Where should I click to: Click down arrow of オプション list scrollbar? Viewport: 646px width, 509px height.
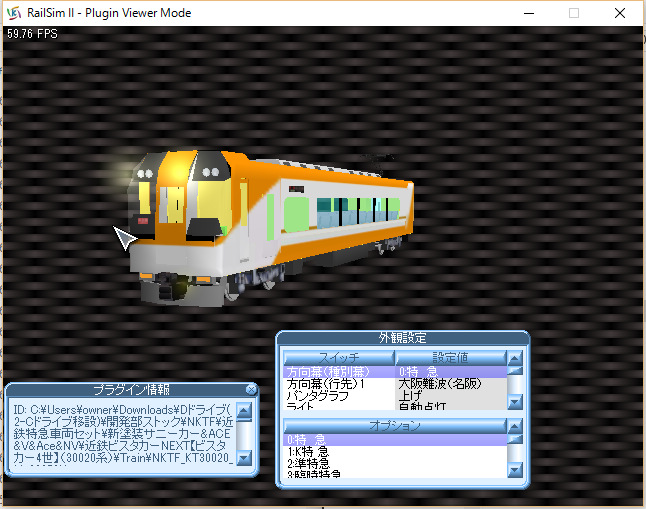(x=515, y=469)
